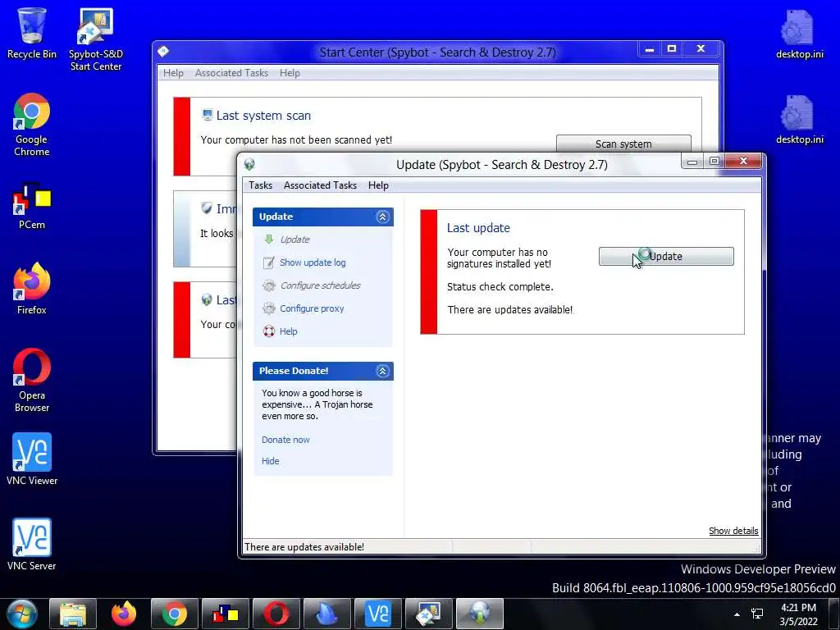Image resolution: width=840 pixels, height=630 pixels.
Task: Click the Spybot Start Center taskbar button
Action: [429, 614]
